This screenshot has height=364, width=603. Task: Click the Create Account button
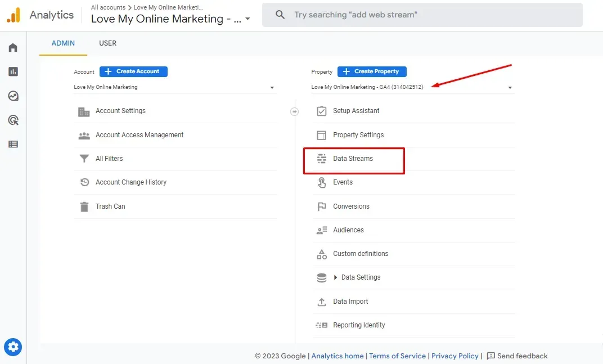click(133, 71)
